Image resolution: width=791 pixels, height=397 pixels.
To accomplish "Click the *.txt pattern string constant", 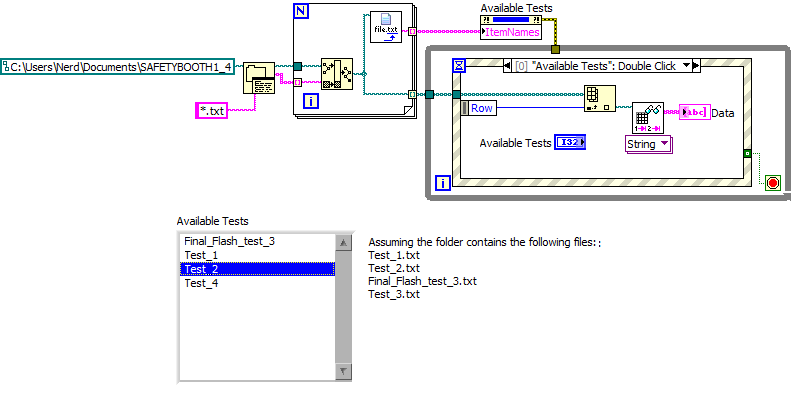I will click(x=212, y=110).
